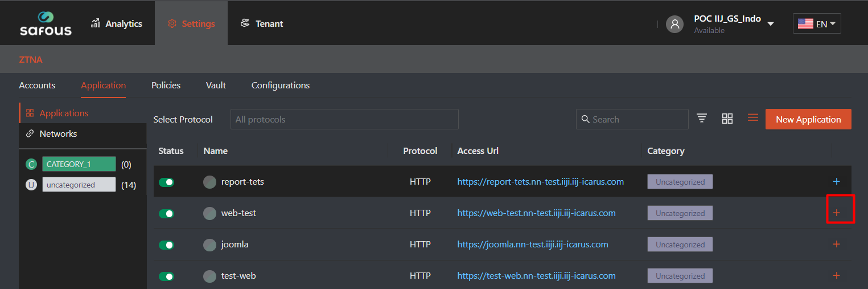
Task: Click the plus icon for joomla row
Action: click(x=836, y=244)
